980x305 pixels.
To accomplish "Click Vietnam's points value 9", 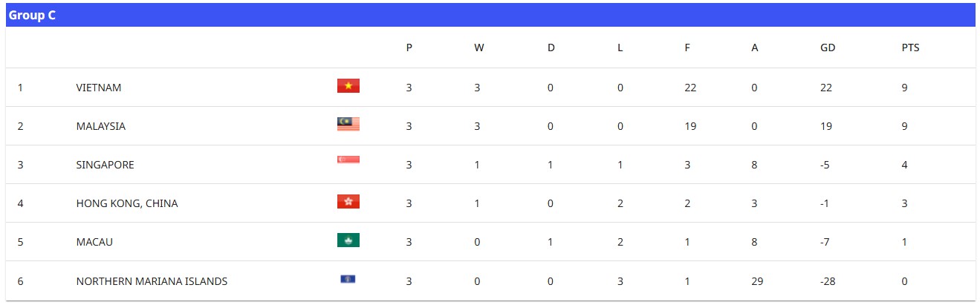I will 904,88.
